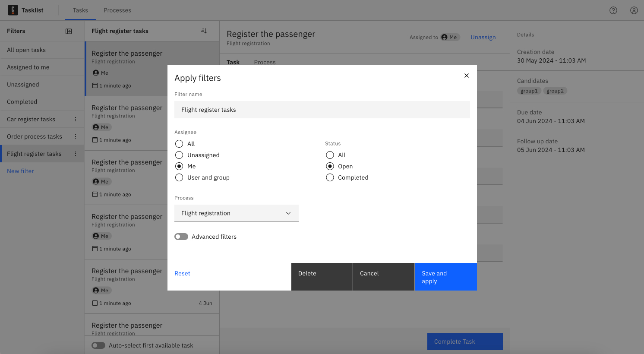Switch to the Processes tab
This screenshot has height=354, width=644.
pos(117,10)
